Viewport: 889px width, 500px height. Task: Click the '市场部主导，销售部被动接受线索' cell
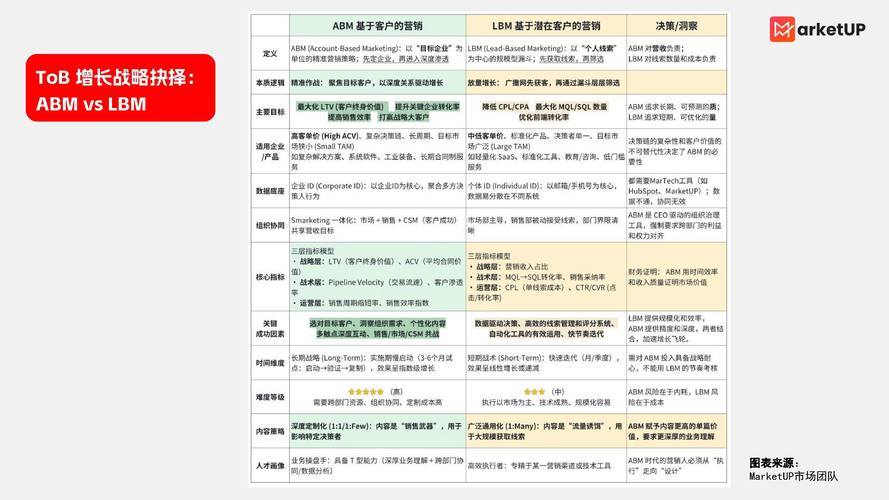coord(546,225)
